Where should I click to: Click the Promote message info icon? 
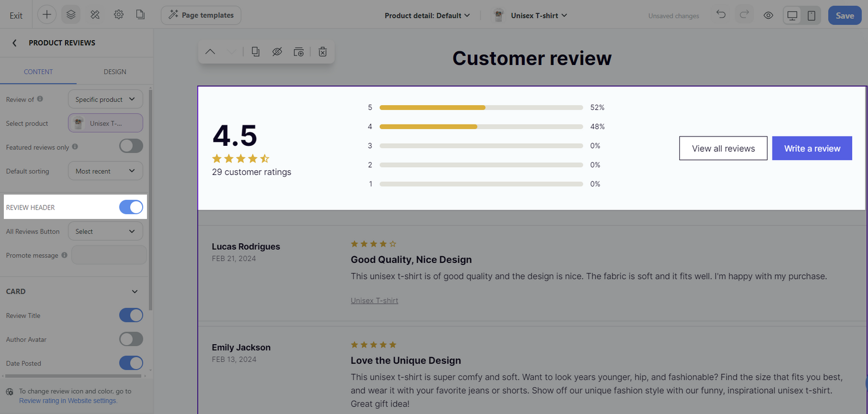[65, 255]
